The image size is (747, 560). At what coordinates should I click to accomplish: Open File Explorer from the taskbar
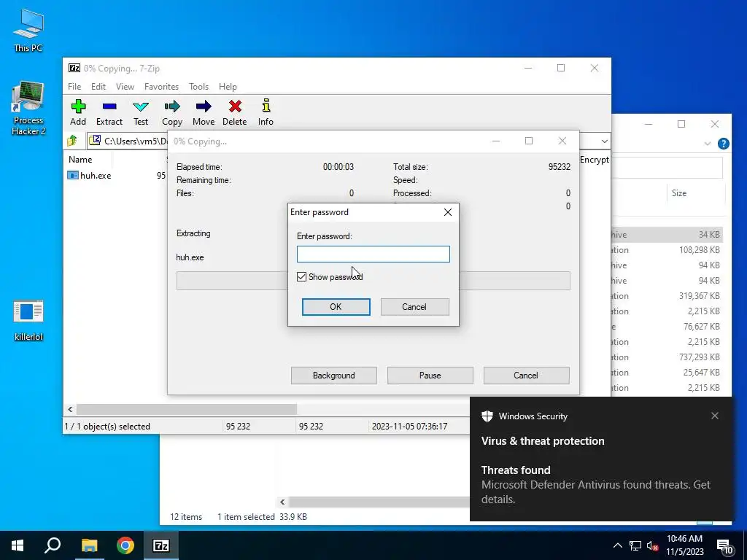pos(89,545)
